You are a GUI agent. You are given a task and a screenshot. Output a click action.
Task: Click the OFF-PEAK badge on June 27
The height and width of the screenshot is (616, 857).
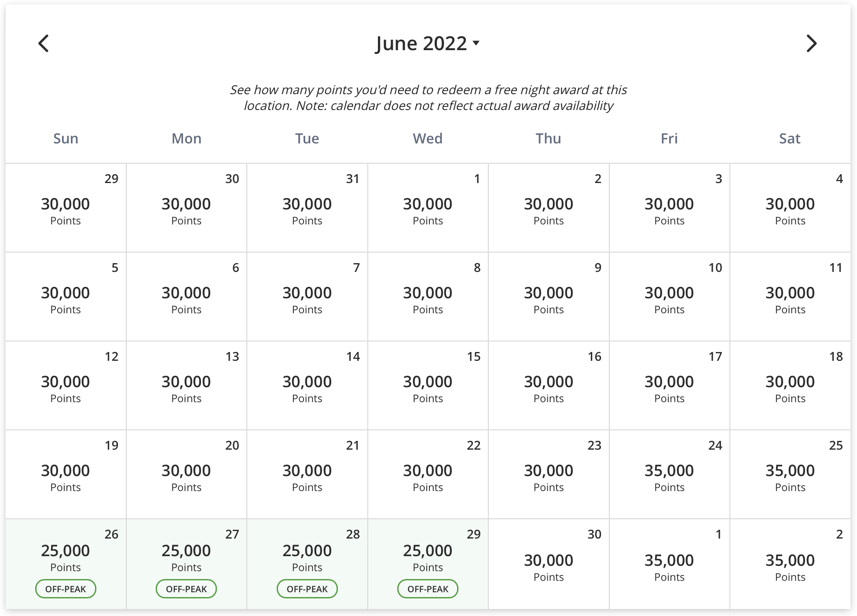(187, 589)
